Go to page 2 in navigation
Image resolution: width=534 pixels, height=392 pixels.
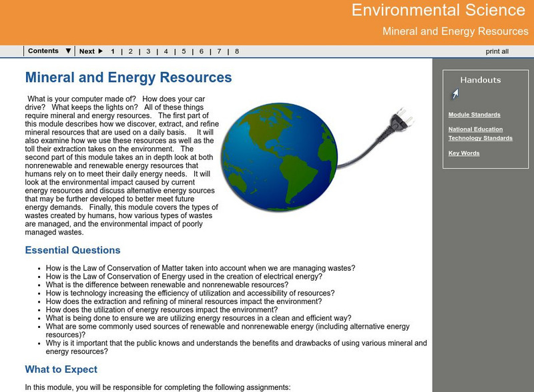131,51
